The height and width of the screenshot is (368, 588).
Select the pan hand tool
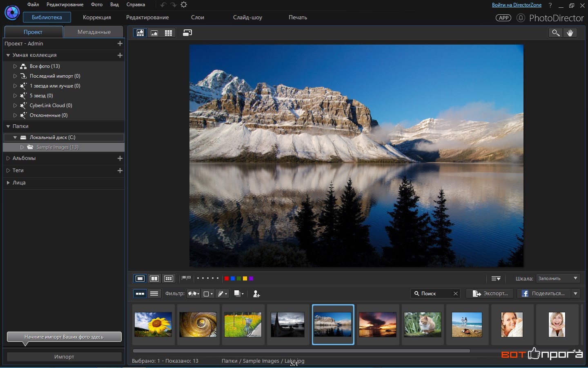click(x=570, y=33)
